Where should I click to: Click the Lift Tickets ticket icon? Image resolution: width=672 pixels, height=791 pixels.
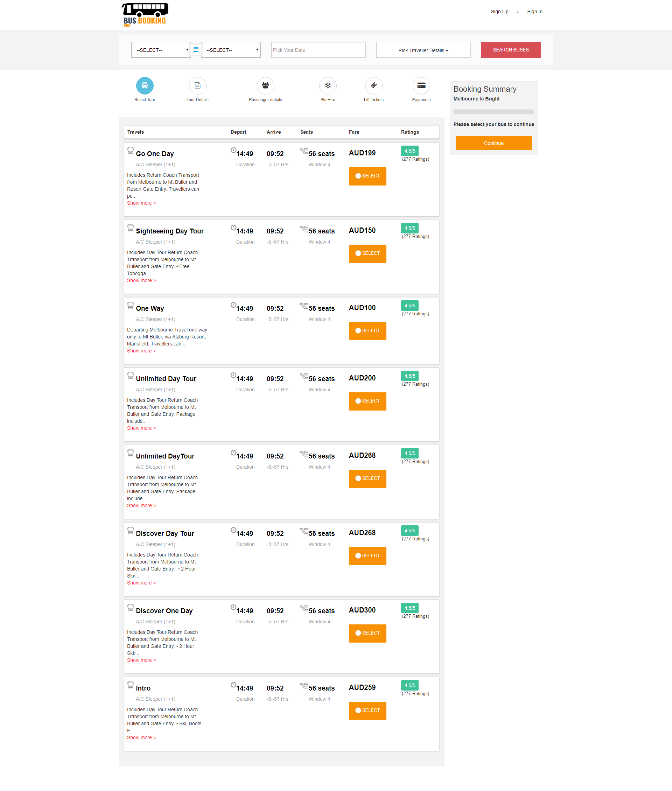pos(374,86)
